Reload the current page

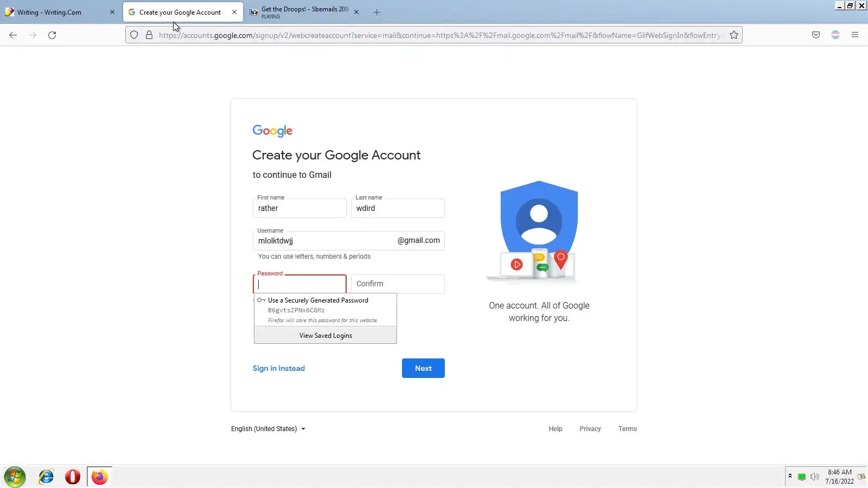click(x=52, y=35)
